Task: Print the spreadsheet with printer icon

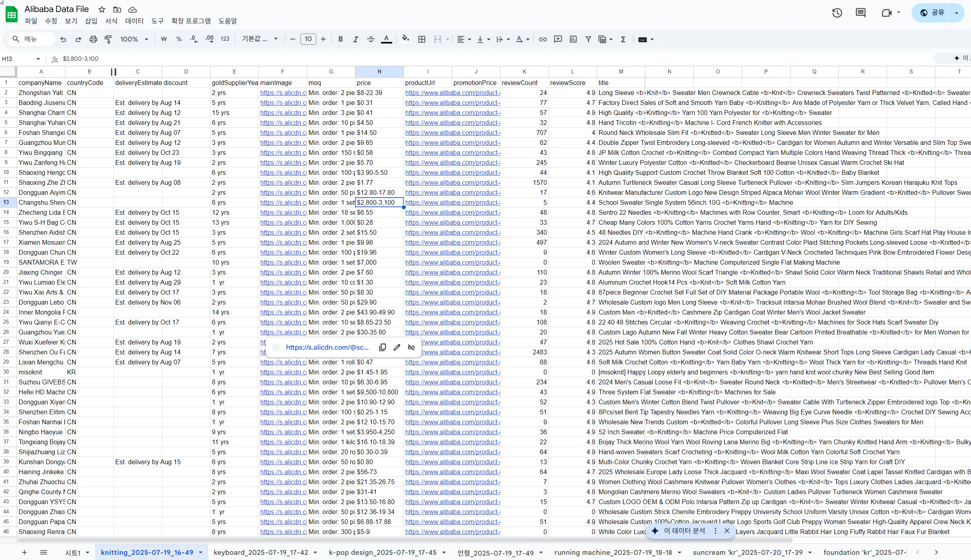Action: coord(93,39)
